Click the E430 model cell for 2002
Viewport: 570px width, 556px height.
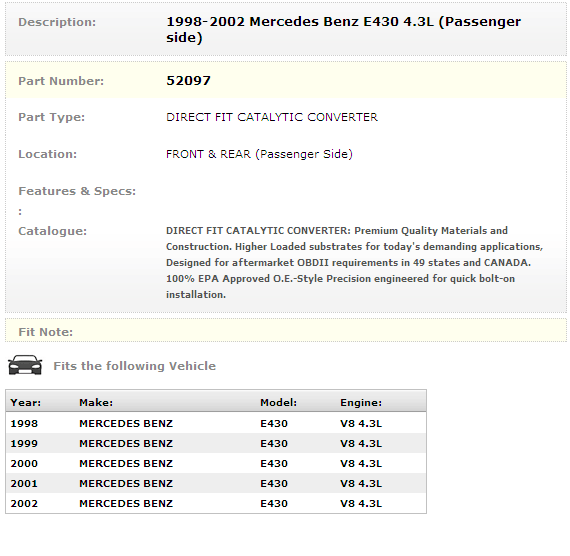[274, 504]
